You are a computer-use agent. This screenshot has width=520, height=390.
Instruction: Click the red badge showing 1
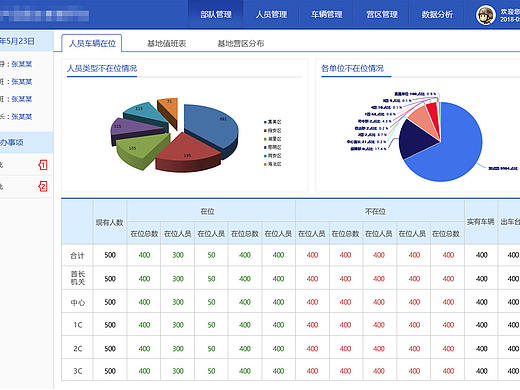43,165
